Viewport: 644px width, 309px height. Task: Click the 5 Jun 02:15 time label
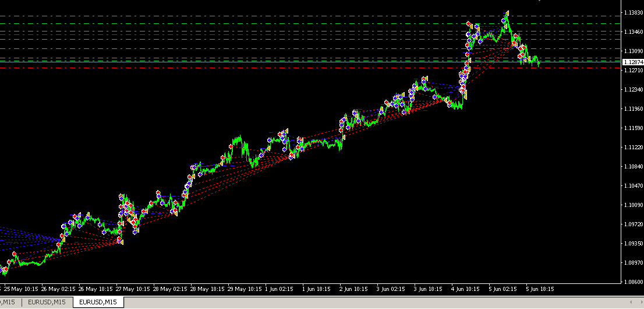(504, 289)
